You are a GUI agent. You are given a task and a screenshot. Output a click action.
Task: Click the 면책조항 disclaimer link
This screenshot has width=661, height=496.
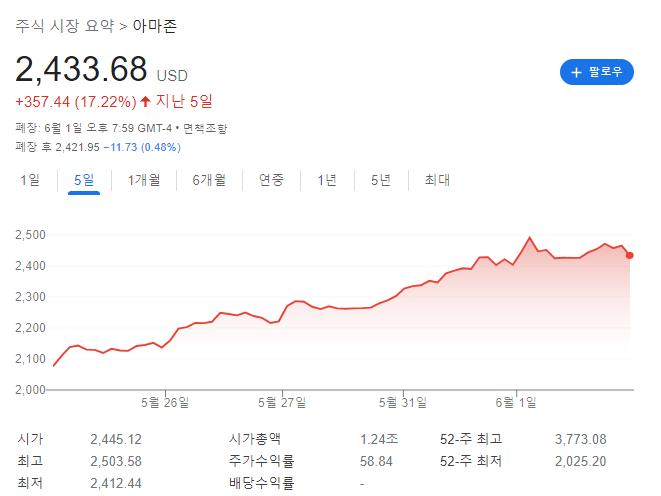click(205, 128)
